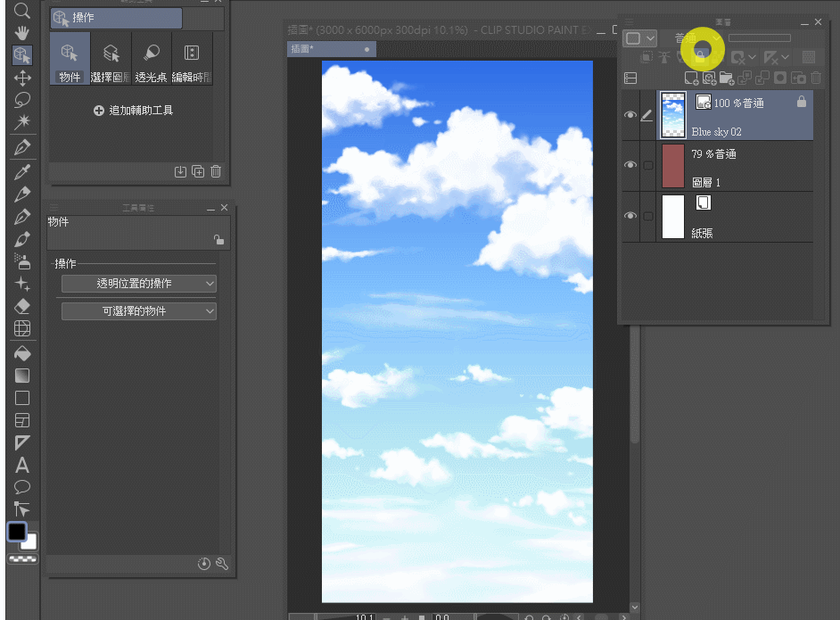The image size is (840, 620).
Task: Toggle clip to layer below
Action: coord(646,57)
